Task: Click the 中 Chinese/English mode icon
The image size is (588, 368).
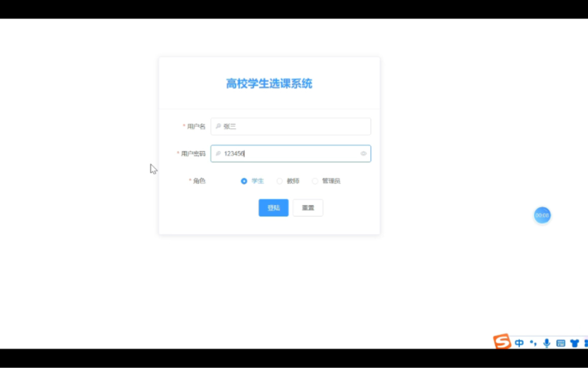Action: coord(519,342)
